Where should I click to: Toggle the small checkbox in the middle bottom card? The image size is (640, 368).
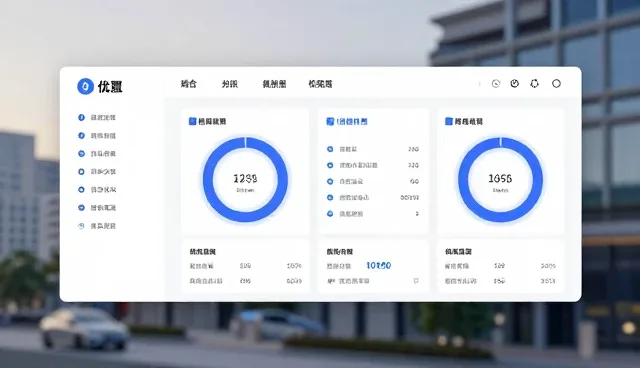point(416,281)
